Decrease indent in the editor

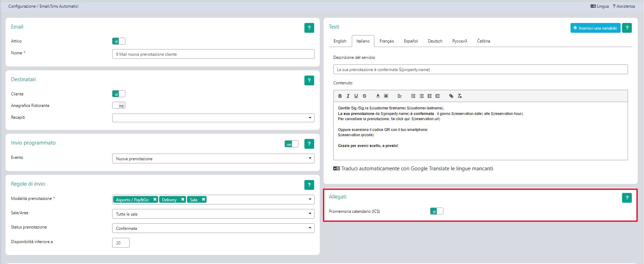(429, 96)
